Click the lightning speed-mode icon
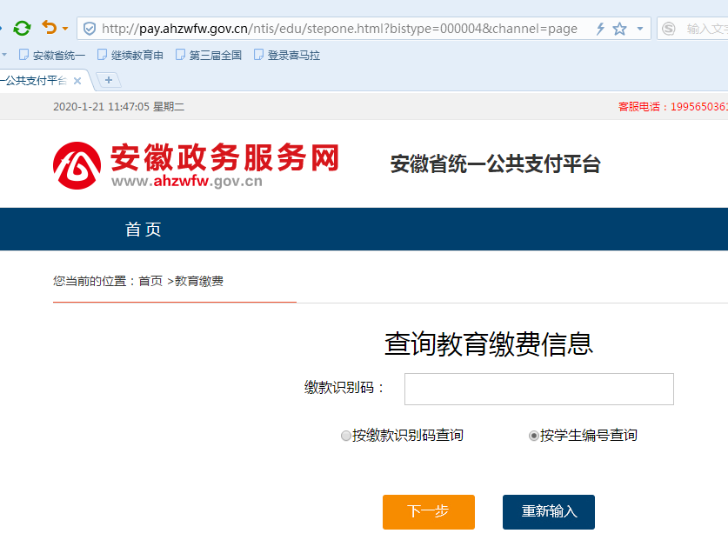The image size is (728, 560). pyautogui.click(x=600, y=29)
